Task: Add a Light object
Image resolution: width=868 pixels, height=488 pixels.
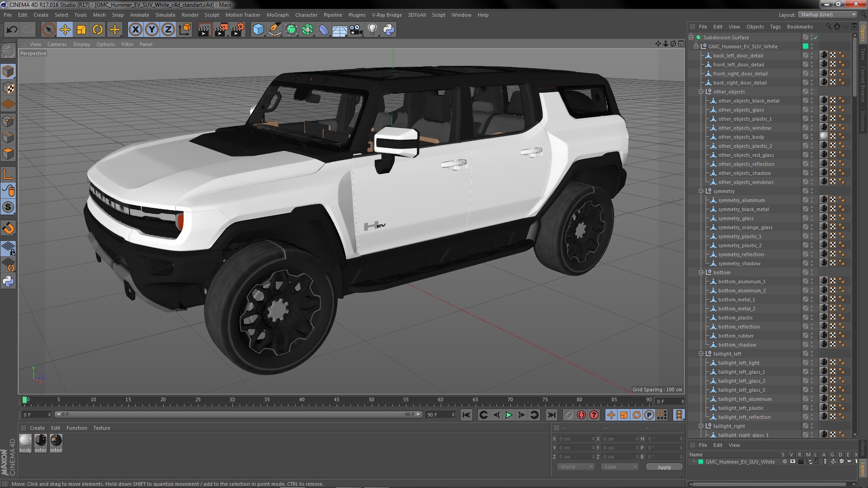Action: coord(373,30)
